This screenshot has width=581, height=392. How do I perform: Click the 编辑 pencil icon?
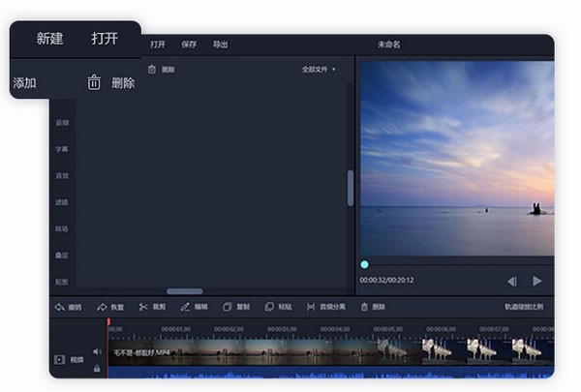pos(185,307)
